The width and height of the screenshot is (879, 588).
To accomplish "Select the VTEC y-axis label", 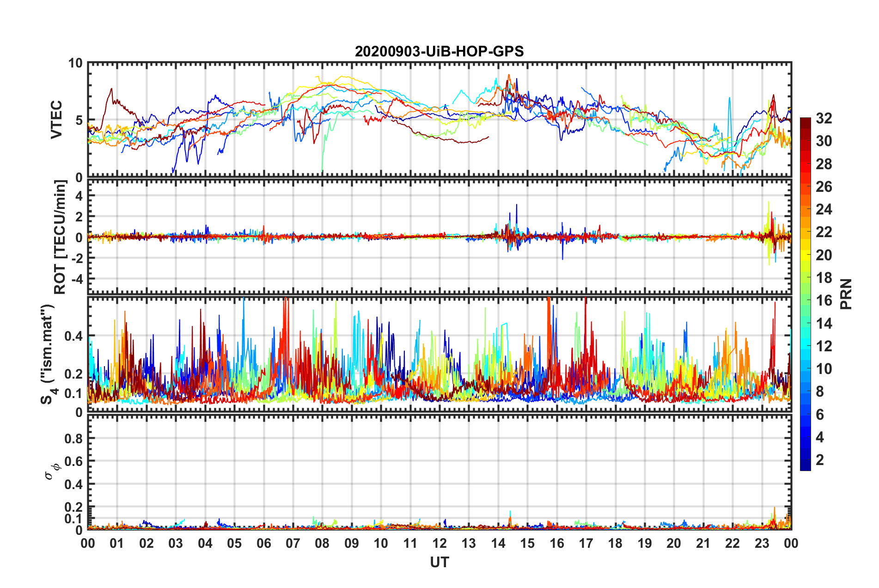I will [x=56, y=120].
